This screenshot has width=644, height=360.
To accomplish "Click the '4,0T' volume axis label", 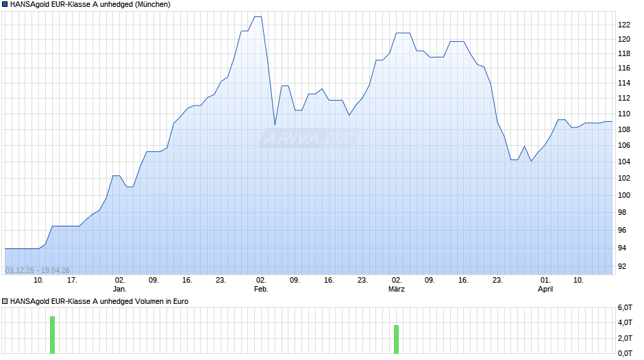I will point(625,322).
